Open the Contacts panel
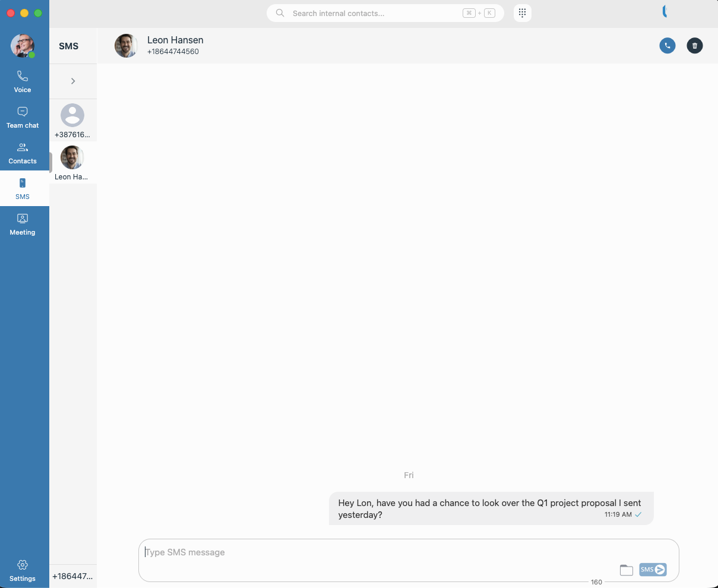 22,153
